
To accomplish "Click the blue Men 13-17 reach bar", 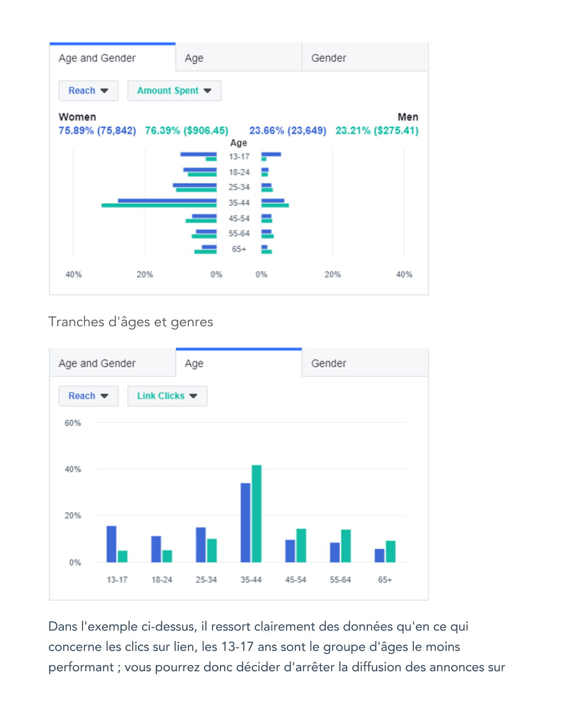I will 271,154.
